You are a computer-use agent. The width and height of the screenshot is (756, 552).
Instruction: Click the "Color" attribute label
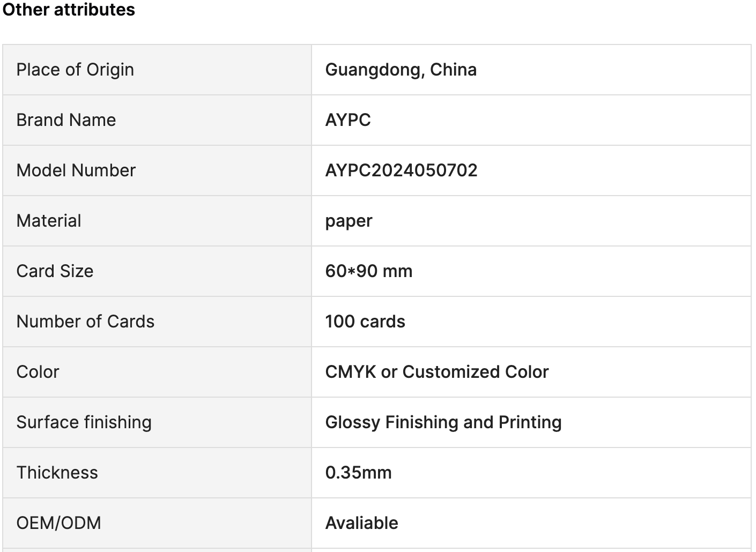pyautogui.click(x=38, y=372)
